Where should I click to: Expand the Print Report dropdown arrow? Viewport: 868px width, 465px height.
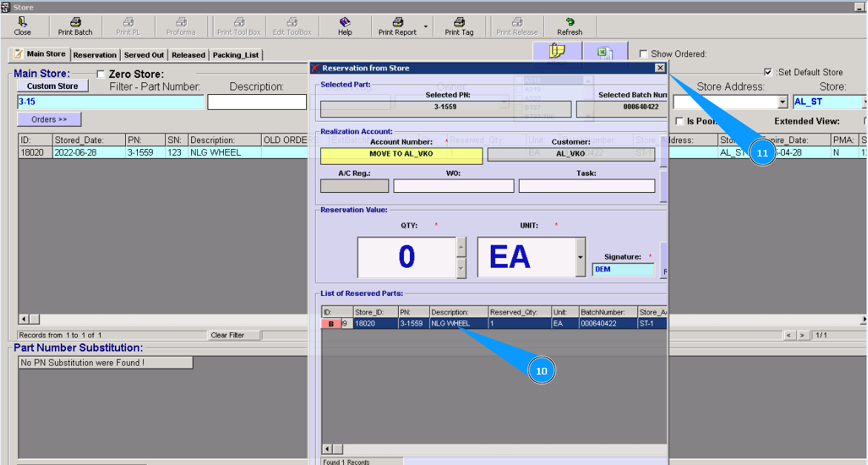426,27
